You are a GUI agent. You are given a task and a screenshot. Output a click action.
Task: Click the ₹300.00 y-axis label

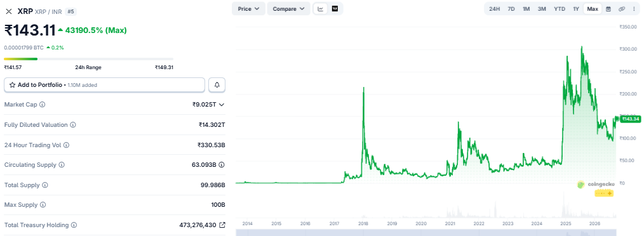pyautogui.click(x=627, y=49)
